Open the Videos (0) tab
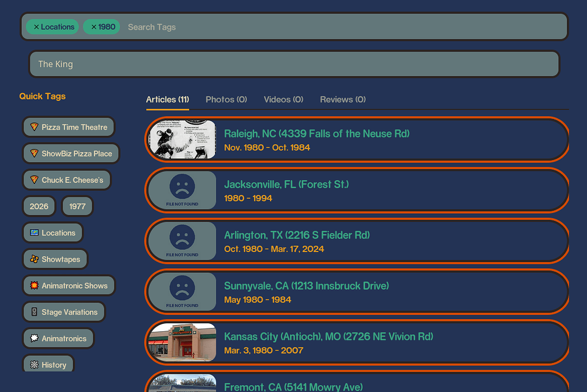 (283, 99)
